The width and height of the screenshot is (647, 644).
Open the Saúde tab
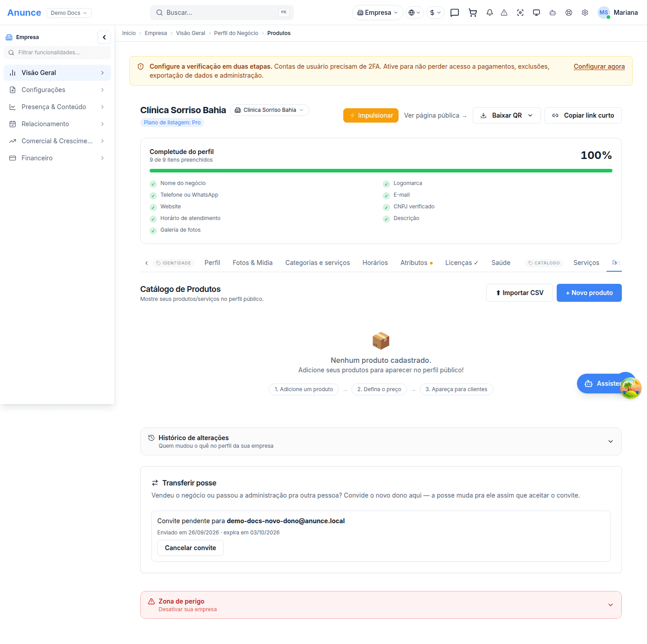coord(501,263)
